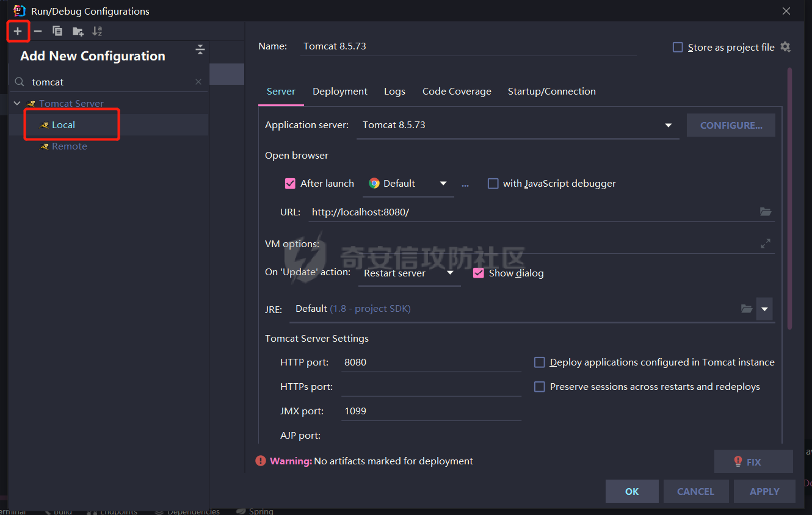The height and width of the screenshot is (515, 812).
Task: Open the Spring tool window below the dialog
Action: pos(255,511)
